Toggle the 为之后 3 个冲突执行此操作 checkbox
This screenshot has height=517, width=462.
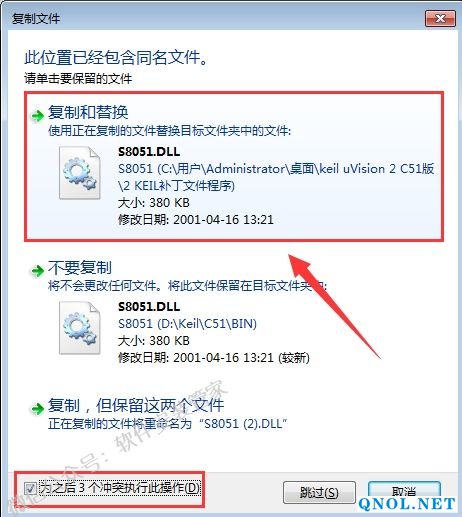pyautogui.click(x=30, y=489)
